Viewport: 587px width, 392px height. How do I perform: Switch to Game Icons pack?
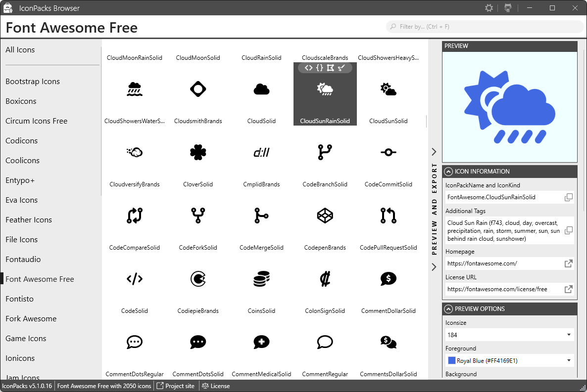[26, 339]
